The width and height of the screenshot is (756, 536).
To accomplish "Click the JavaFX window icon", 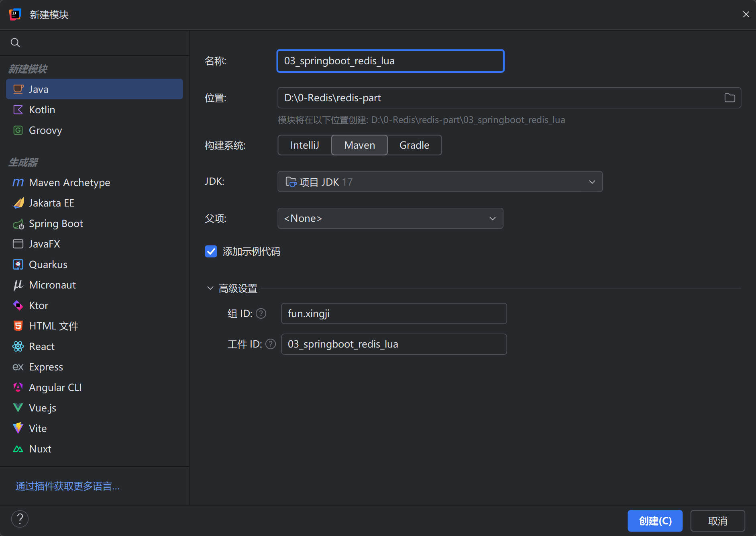I will pyautogui.click(x=18, y=244).
